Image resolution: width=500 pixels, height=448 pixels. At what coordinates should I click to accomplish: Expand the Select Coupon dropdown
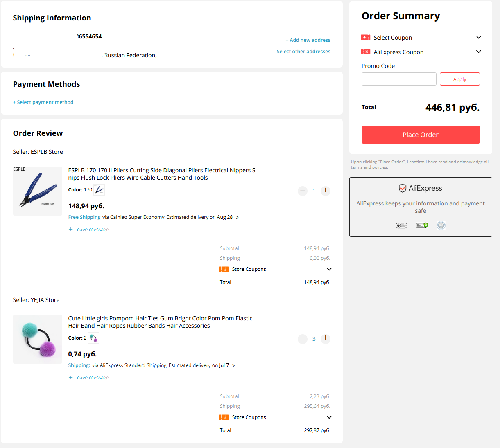click(x=479, y=37)
